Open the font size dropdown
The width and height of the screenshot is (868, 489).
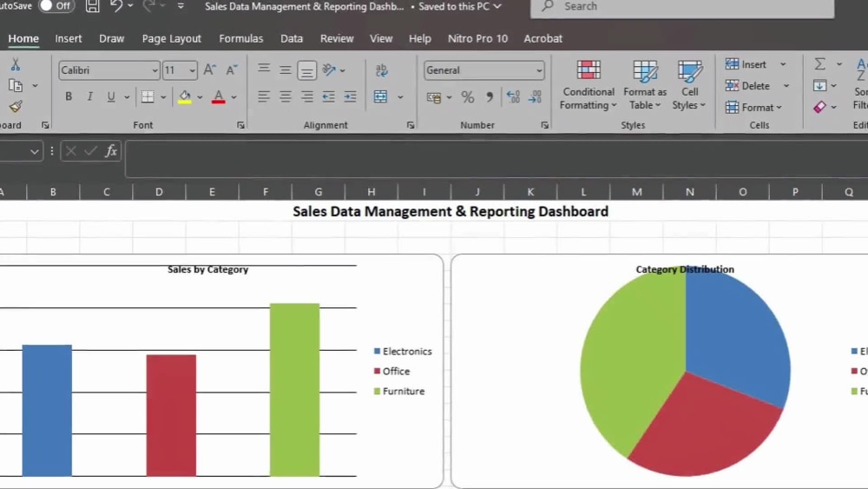[192, 70]
